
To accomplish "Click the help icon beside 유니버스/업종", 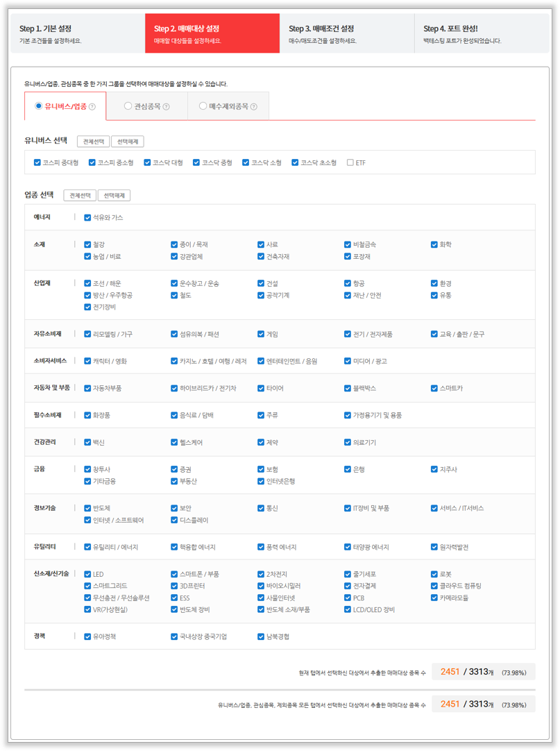I will (x=92, y=107).
